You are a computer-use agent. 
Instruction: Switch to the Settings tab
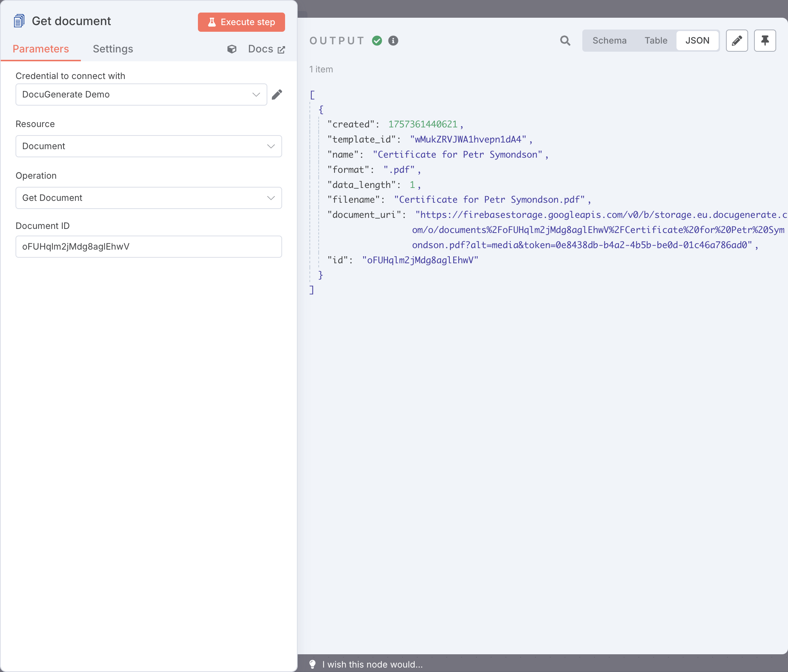tap(113, 49)
